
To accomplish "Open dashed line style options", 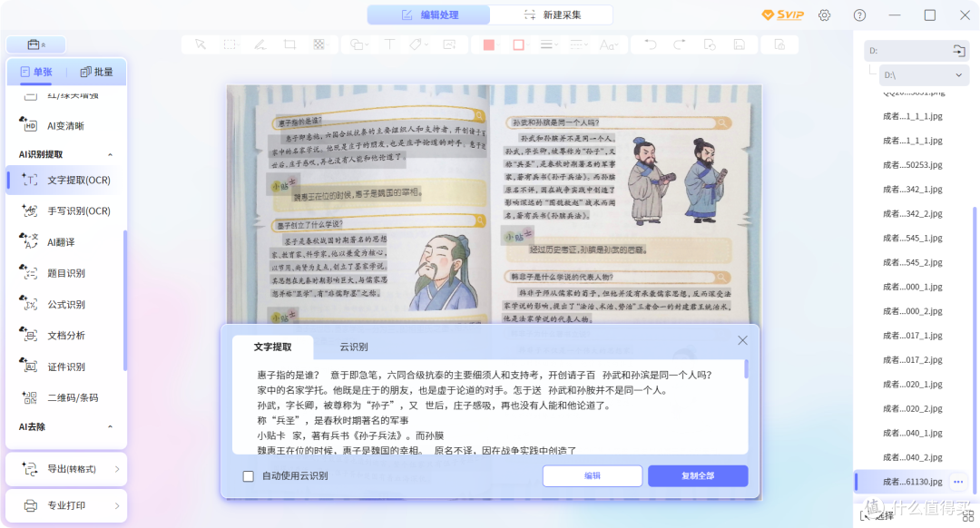I will click(579, 44).
